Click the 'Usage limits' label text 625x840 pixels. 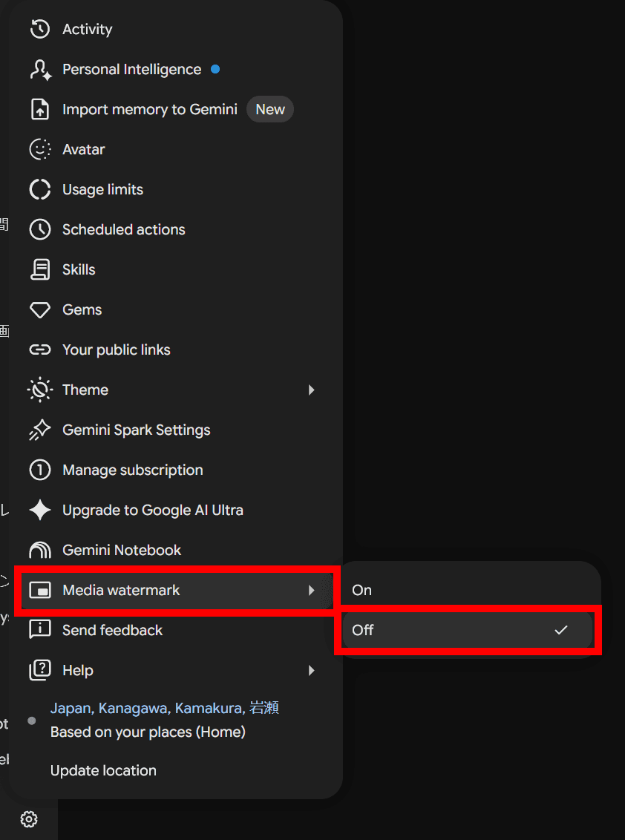(103, 190)
